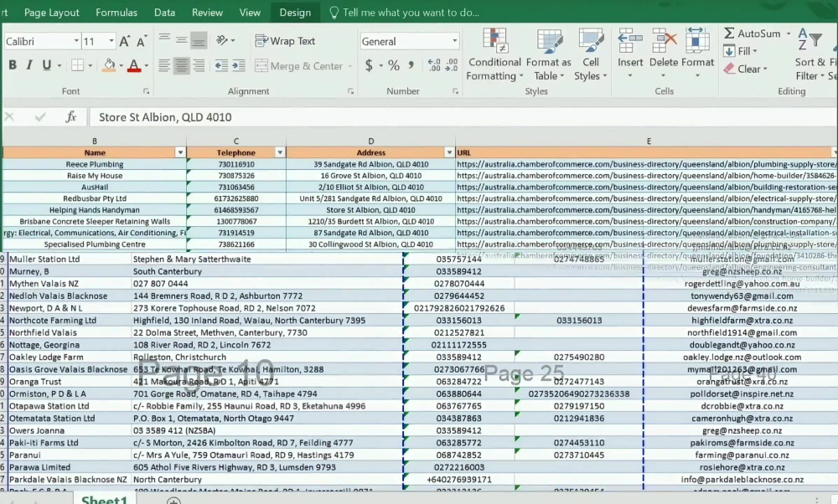Toggle Bold formatting
Image resolution: width=838 pixels, height=504 pixels.
click(13, 65)
